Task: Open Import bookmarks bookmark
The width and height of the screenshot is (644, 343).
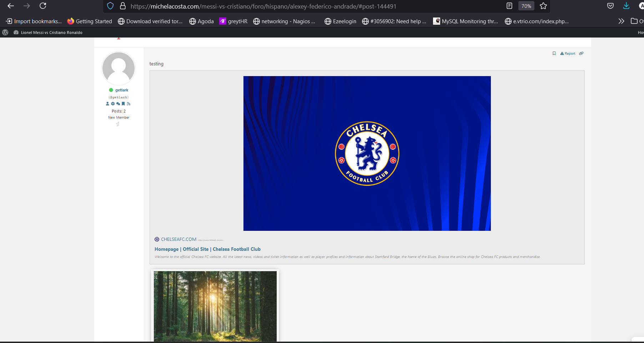Action: point(34,21)
